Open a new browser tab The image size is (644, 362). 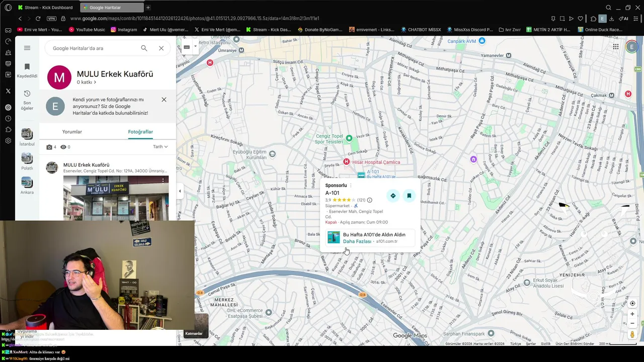[148, 8]
